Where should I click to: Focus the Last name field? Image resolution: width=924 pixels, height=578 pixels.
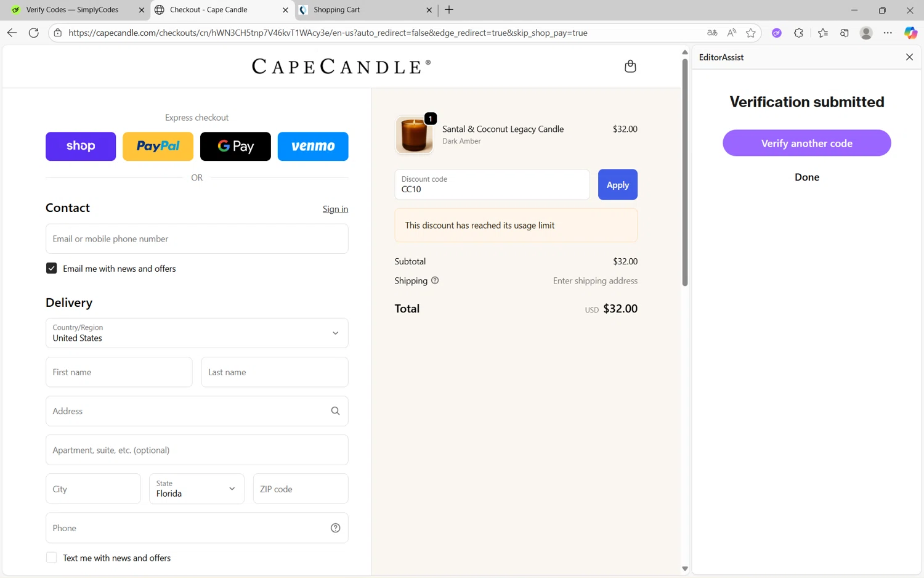coord(275,372)
